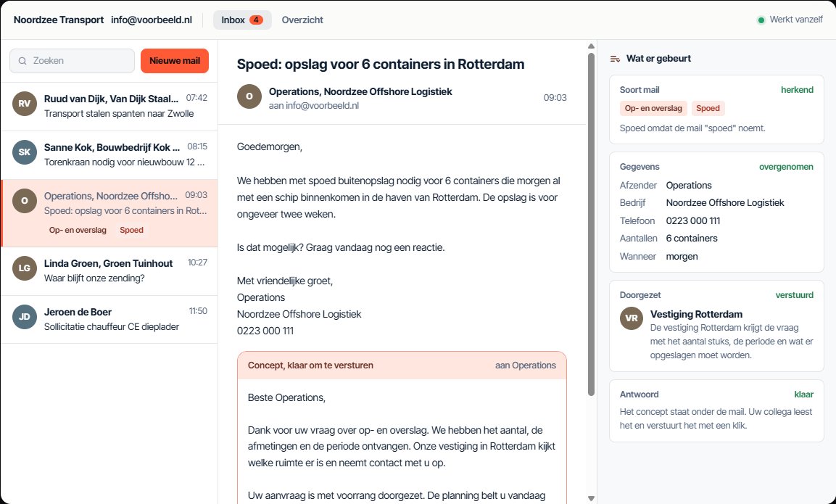This screenshot has height=504, width=836.
Task: Click the sender avatar in the mail header
Action: tap(249, 96)
